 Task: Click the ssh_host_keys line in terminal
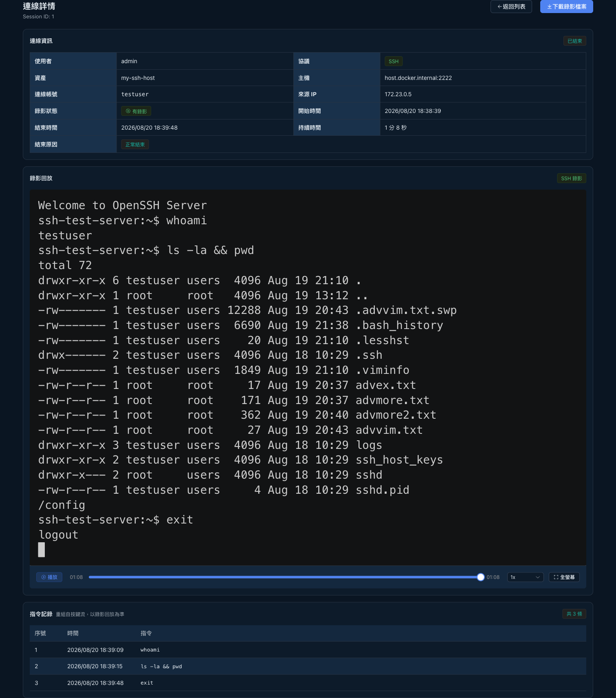click(240, 460)
